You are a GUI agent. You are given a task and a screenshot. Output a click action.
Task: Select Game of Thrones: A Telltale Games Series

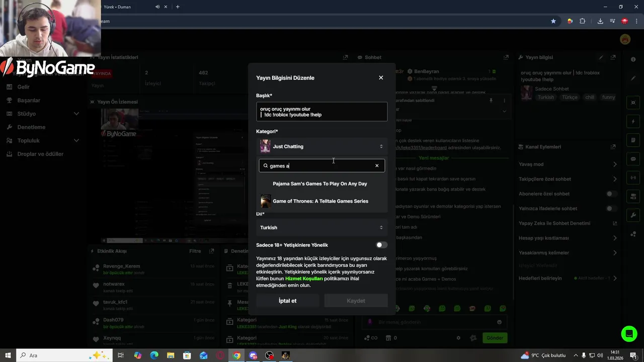click(x=322, y=201)
